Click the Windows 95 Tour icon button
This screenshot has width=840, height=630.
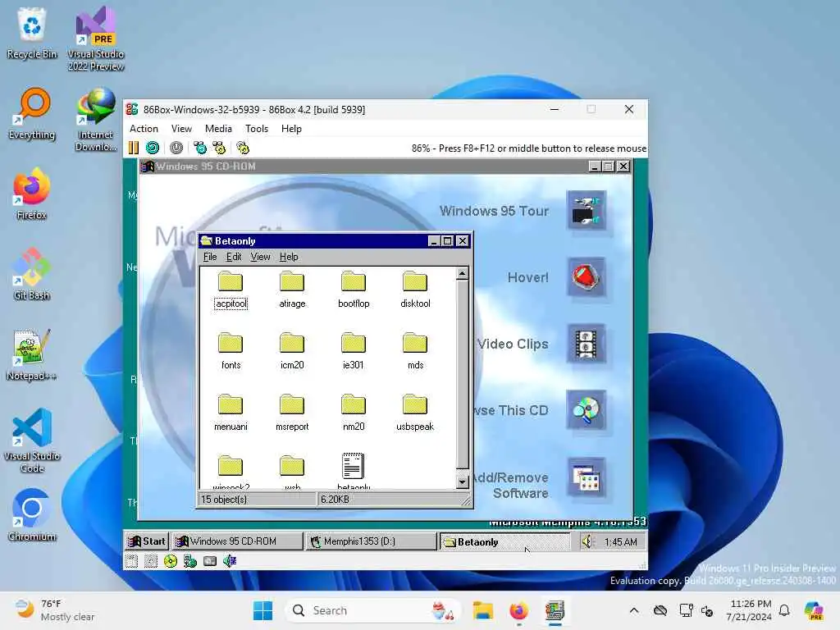[586, 211]
